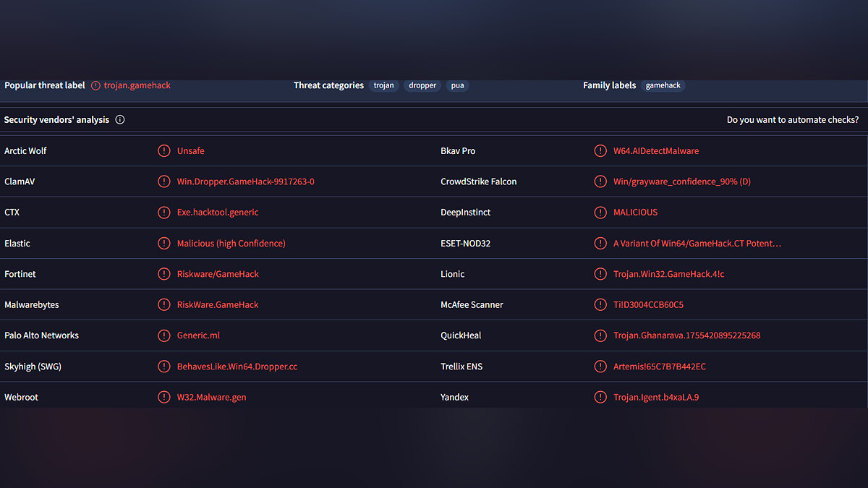Click warning icon in Arctic Wolf row

tap(164, 151)
